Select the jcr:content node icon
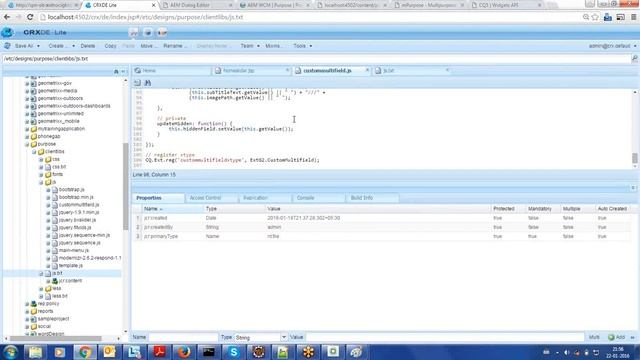The image size is (640, 360). click(55, 281)
